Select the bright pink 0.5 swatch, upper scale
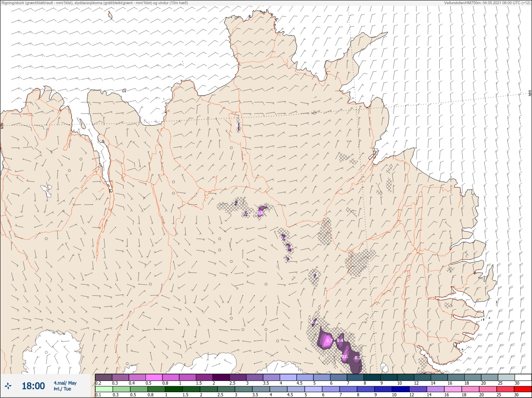This screenshot has width=532, height=398. 154,378
